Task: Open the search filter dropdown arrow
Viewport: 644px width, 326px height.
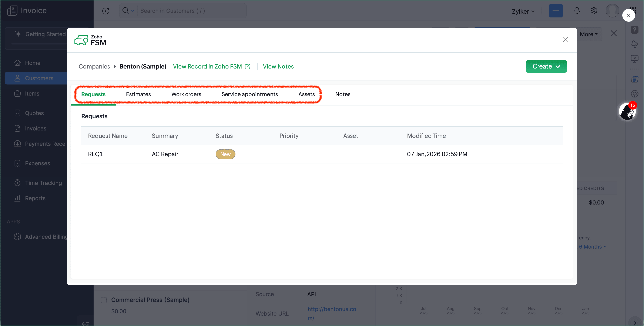Action: click(133, 11)
